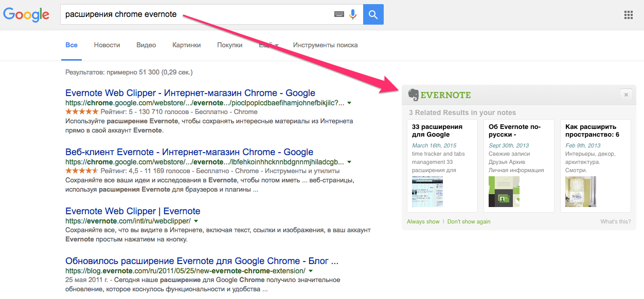This screenshot has height=299, width=644.
Task: Click Always show in Evernote panel
Action: point(423,221)
